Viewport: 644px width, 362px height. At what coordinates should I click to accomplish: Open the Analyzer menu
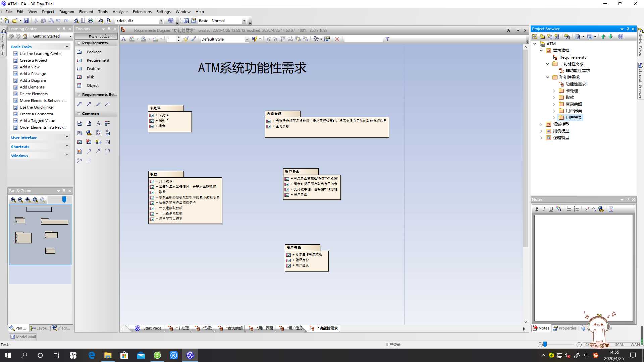[x=120, y=12]
